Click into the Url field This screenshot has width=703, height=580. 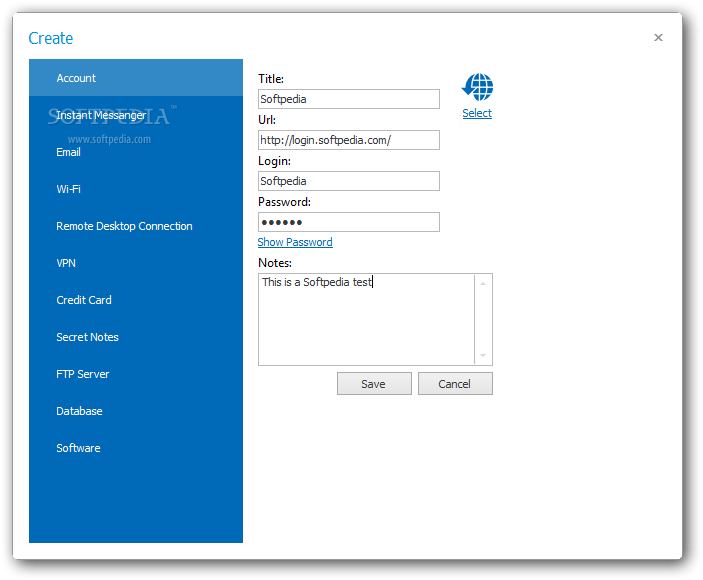pos(349,140)
